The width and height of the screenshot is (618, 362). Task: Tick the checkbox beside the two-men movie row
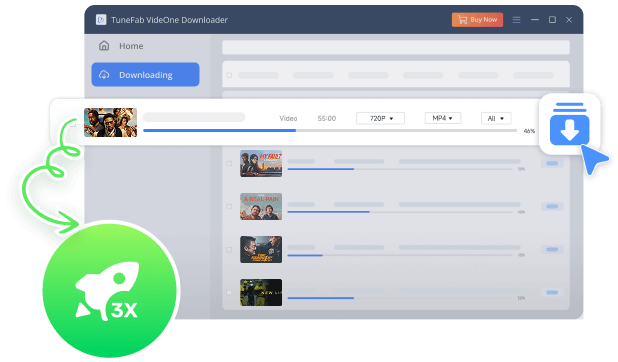click(x=229, y=249)
